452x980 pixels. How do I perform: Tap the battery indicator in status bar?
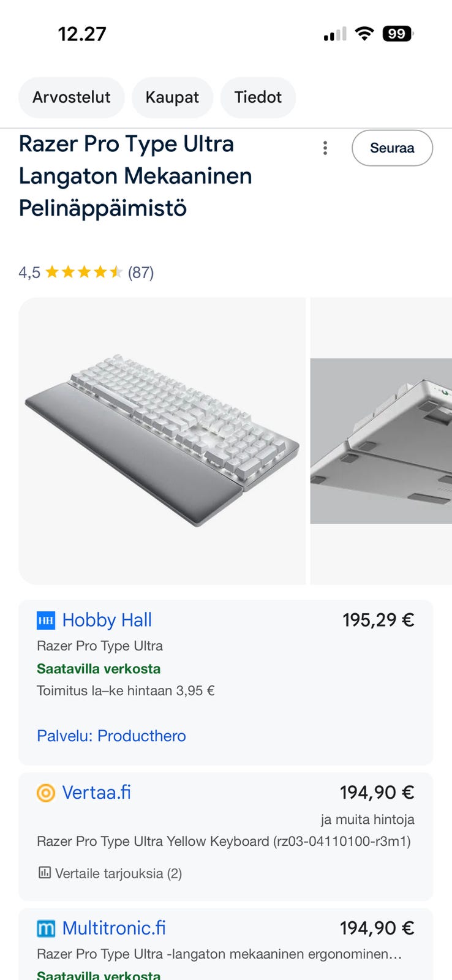coord(397,34)
